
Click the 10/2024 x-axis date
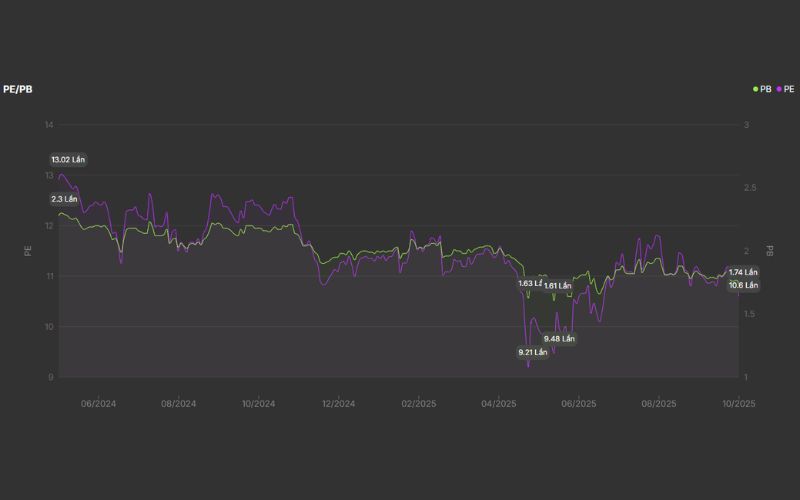pyautogui.click(x=258, y=404)
